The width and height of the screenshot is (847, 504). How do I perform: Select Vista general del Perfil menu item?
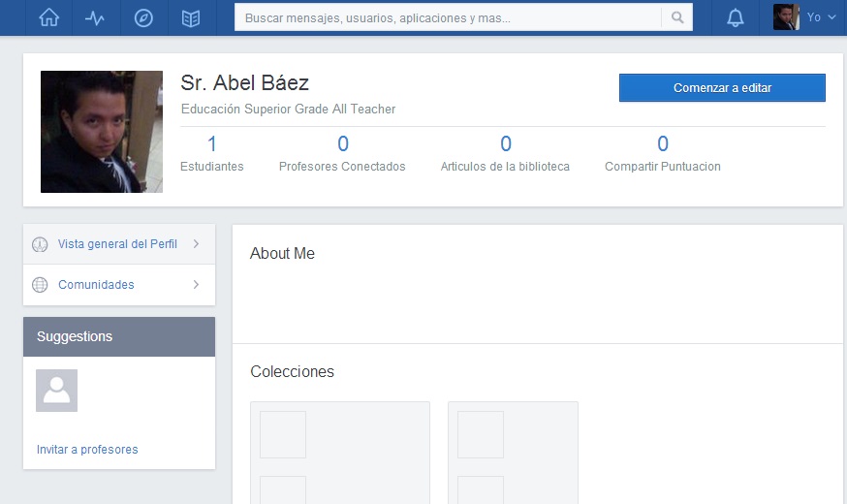click(117, 244)
